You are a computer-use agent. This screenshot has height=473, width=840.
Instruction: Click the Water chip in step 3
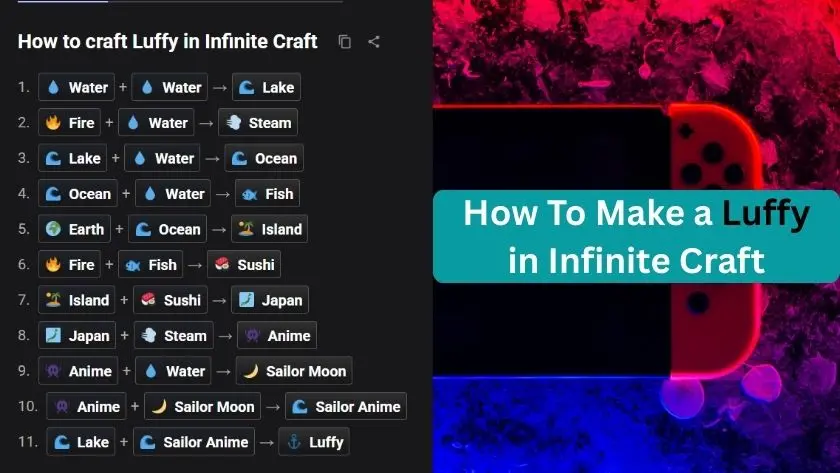[162, 159]
